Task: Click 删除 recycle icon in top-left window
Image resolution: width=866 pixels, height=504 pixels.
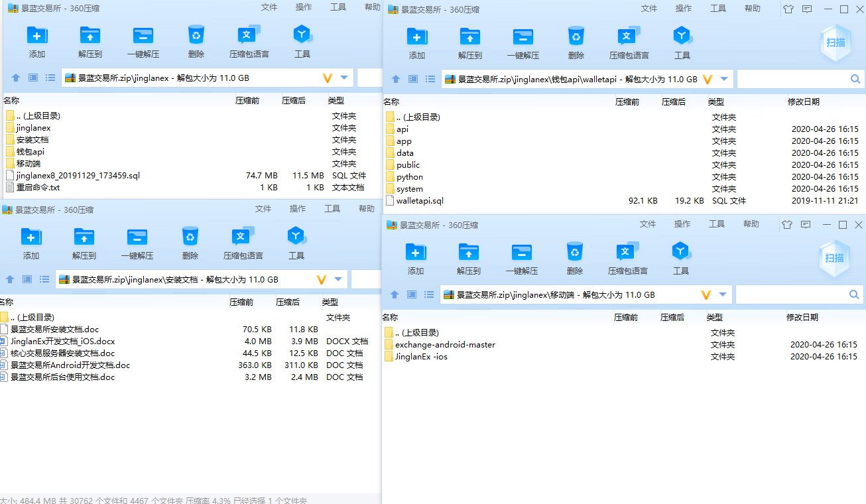Action: [x=196, y=35]
